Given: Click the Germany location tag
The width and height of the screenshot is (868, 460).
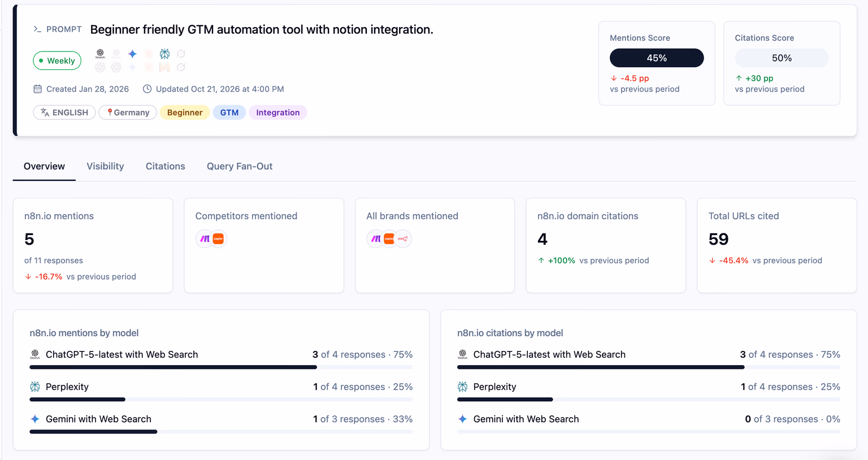Looking at the screenshot, I should [x=128, y=112].
